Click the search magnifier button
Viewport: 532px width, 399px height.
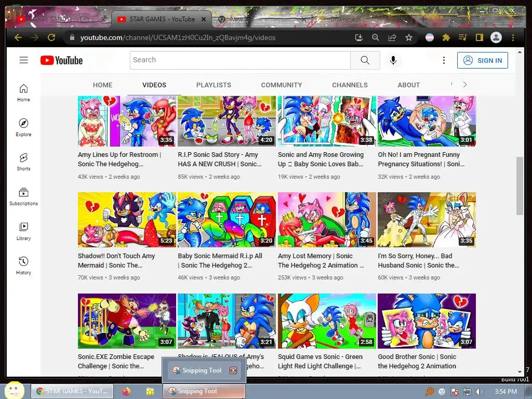click(x=365, y=60)
